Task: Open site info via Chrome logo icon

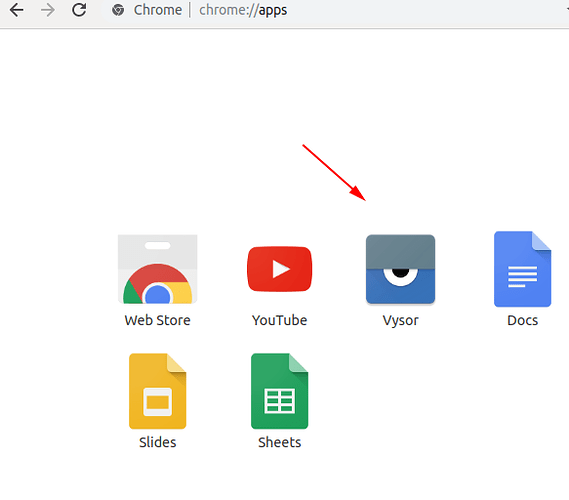Action: pyautogui.click(x=118, y=10)
